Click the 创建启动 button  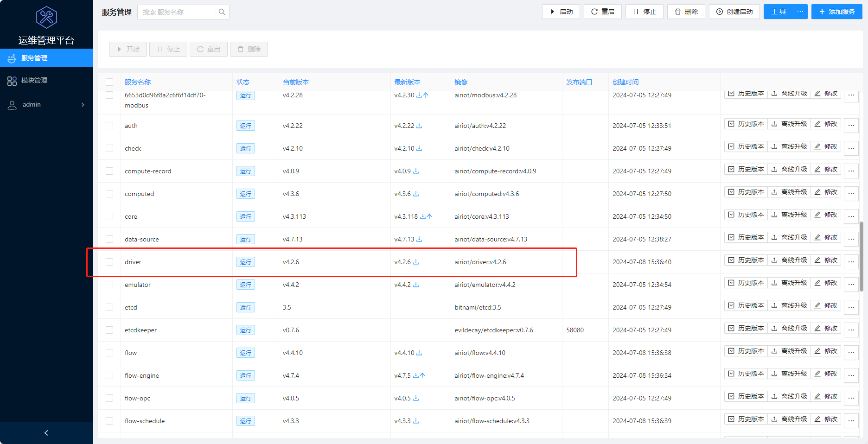(734, 12)
